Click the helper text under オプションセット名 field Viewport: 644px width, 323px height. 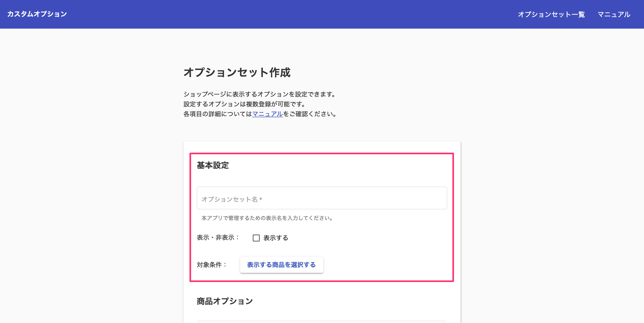coord(267,218)
